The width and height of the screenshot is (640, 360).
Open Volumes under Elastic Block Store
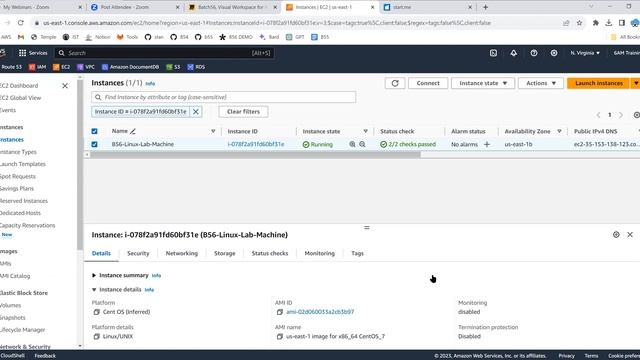click(10, 305)
